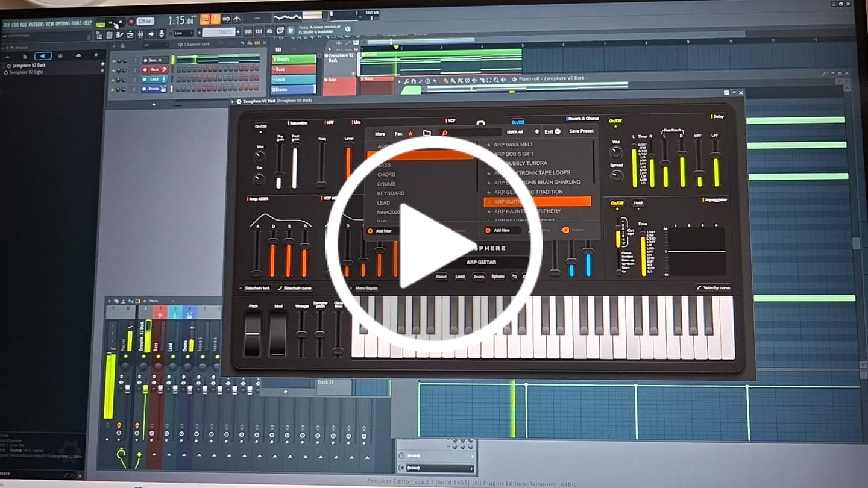Image resolution: width=868 pixels, height=488 pixels.
Task: Click the favorites star beside Fav.
Action: [410, 133]
